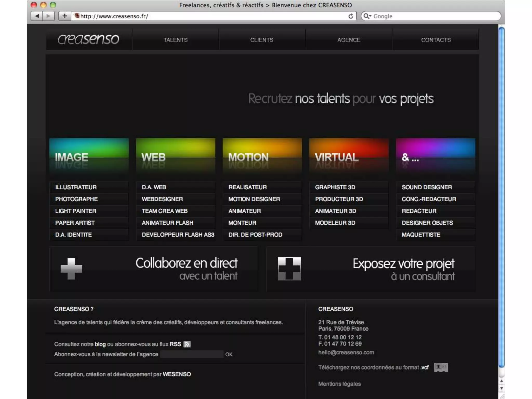
Task: Click the cross icon beside Exposez votre projet
Action: click(289, 269)
